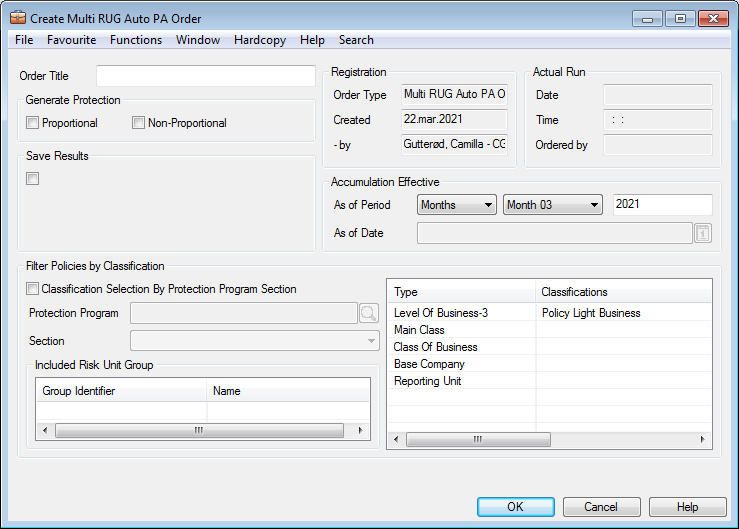Viewport: 739px width, 529px height.
Task: Open the As of Date calendar icon
Action: point(703,233)
